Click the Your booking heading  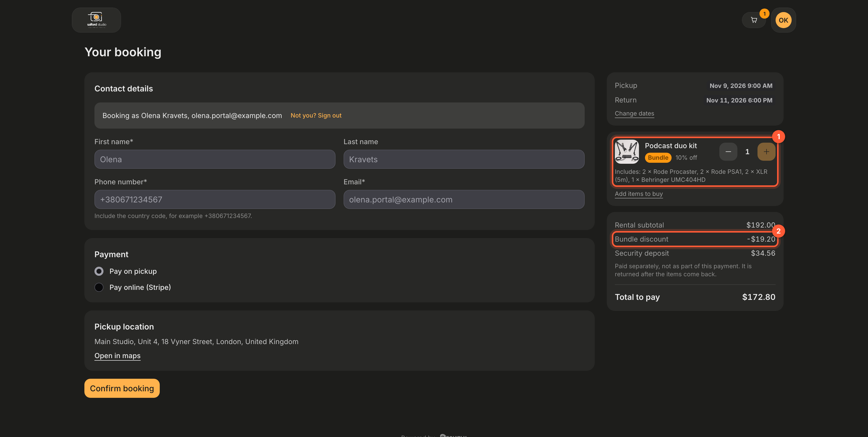click(x=123, y=52)
